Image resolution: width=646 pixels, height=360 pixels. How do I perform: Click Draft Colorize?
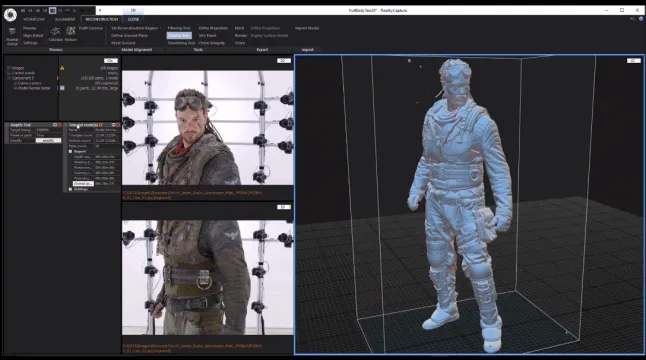click(91, 28)
